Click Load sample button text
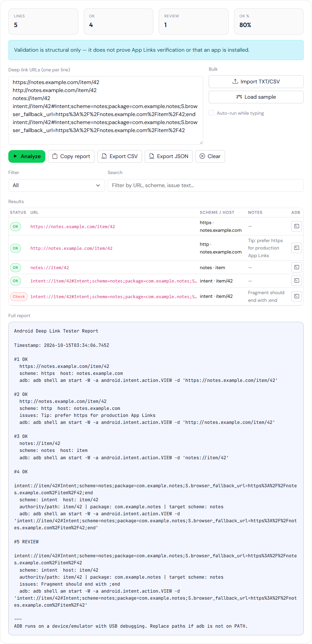 (x=260, y=97)
